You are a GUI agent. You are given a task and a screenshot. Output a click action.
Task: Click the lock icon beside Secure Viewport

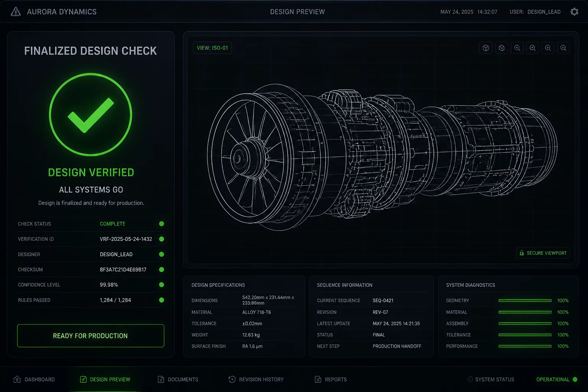pyautogui.click(x=521, y=253)
